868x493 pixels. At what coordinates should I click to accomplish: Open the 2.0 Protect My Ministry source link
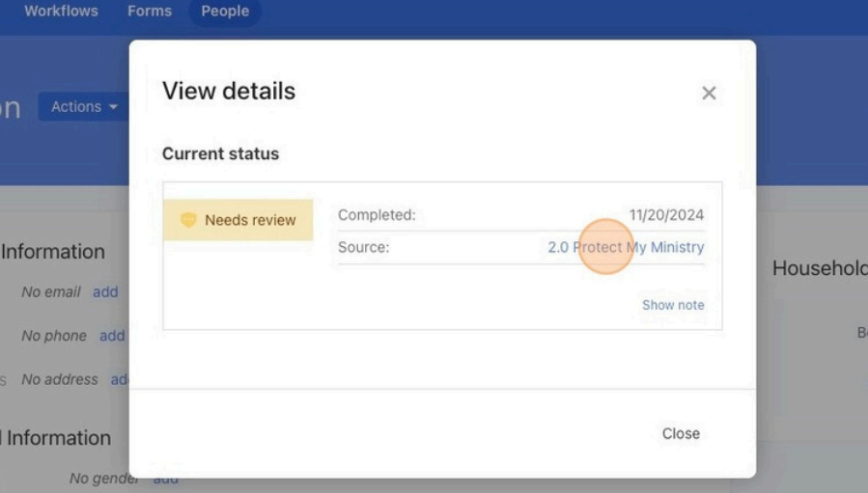click(626, 247)
